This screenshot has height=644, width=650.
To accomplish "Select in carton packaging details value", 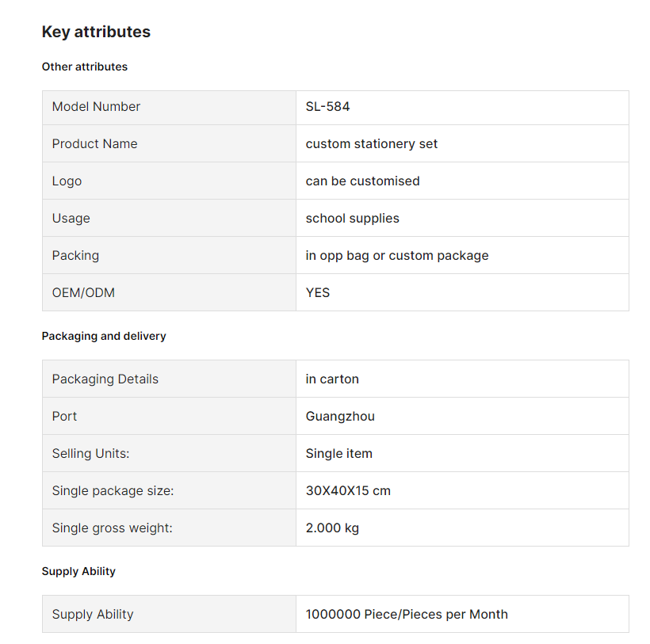I will (332, 379).
